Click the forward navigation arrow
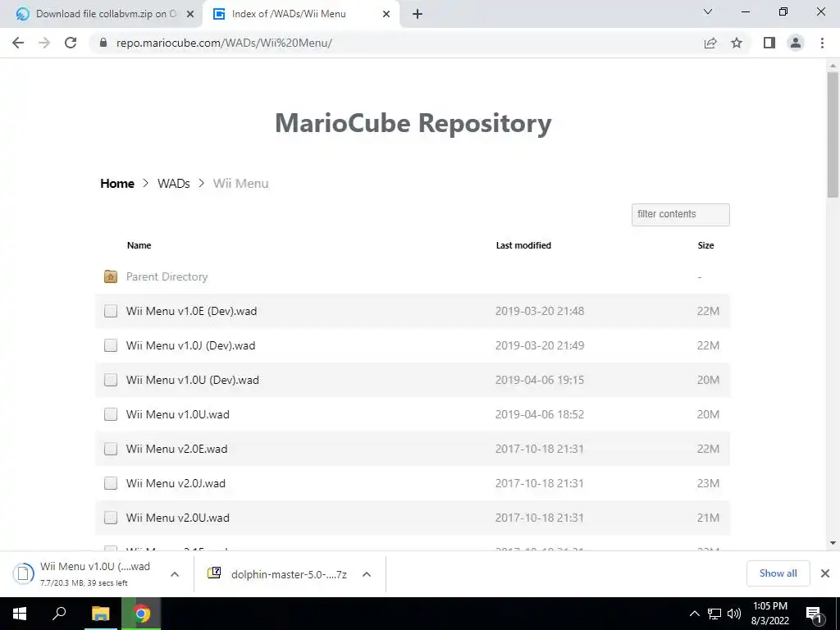Screen dimensions: 840x630 [x=44, y=43]
